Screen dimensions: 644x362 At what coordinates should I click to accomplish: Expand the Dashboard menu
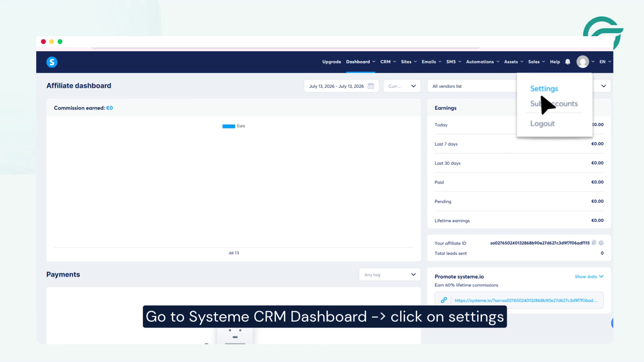tap(361, 62)
